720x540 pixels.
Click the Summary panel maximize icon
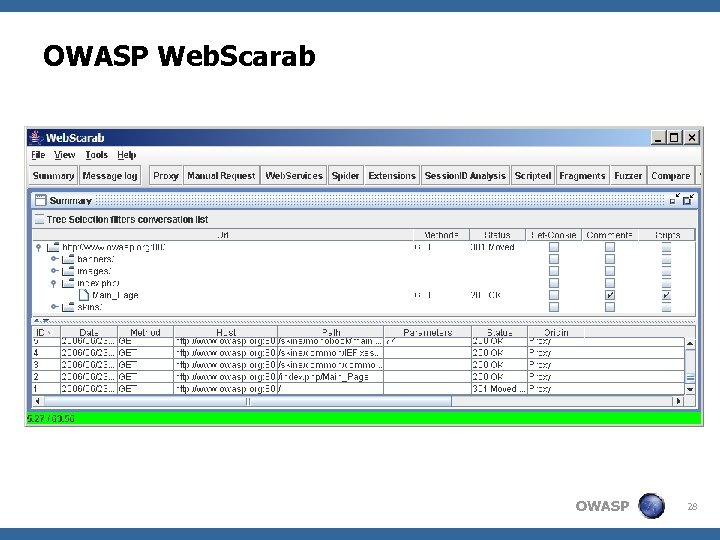(688, 200)
